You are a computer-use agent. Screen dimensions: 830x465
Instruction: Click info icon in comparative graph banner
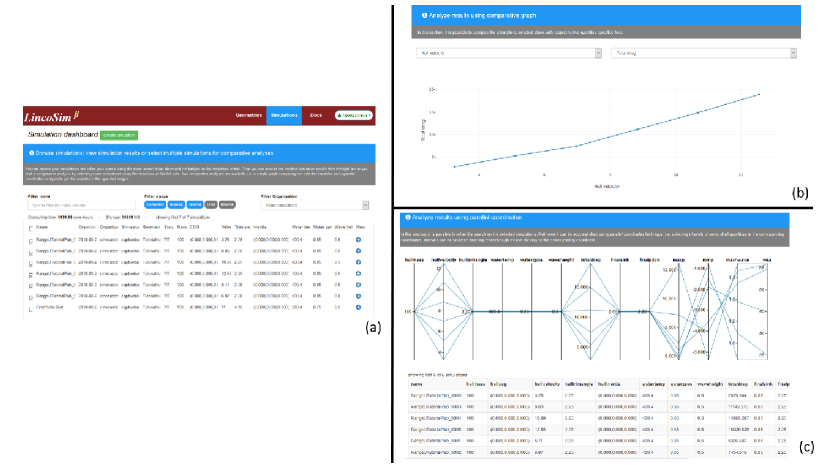[x=425, y=16]
